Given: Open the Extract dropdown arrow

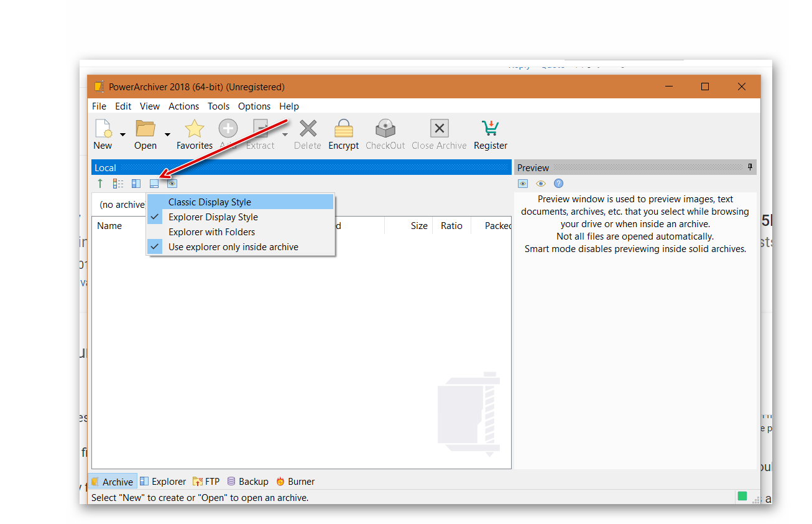Looking at the screenshot, I should click(285, 134).
